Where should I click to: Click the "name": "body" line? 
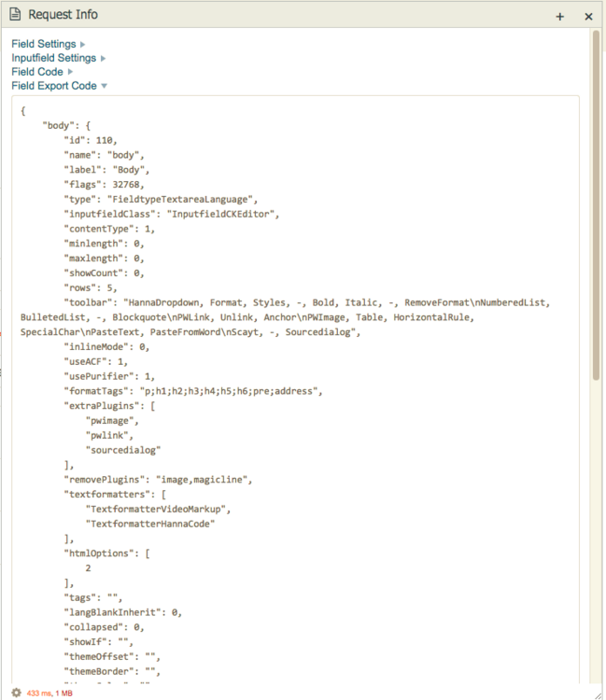(104, 155)
